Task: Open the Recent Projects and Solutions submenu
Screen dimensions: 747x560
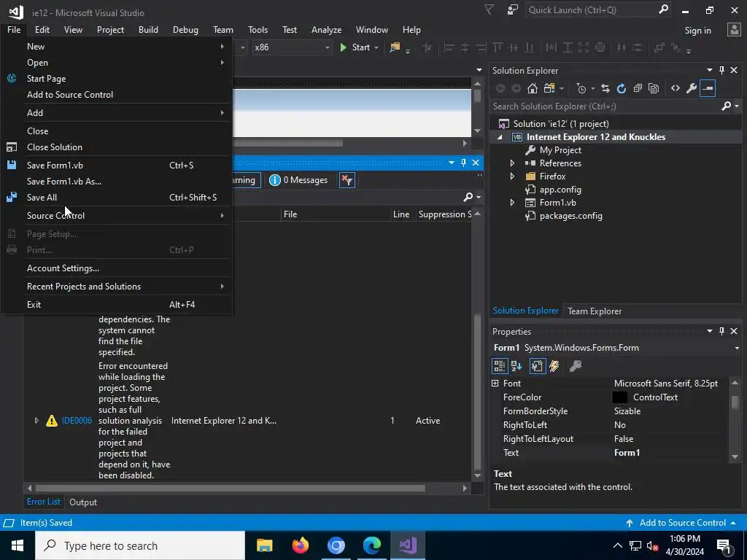Action: (117, 286)
